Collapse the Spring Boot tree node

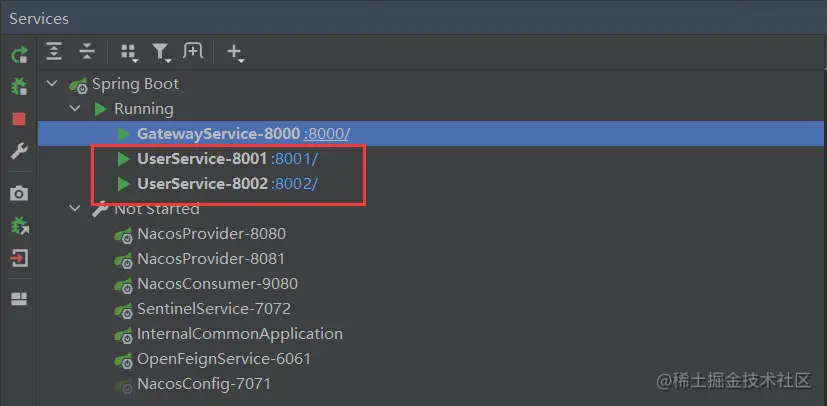pos(52,83)
